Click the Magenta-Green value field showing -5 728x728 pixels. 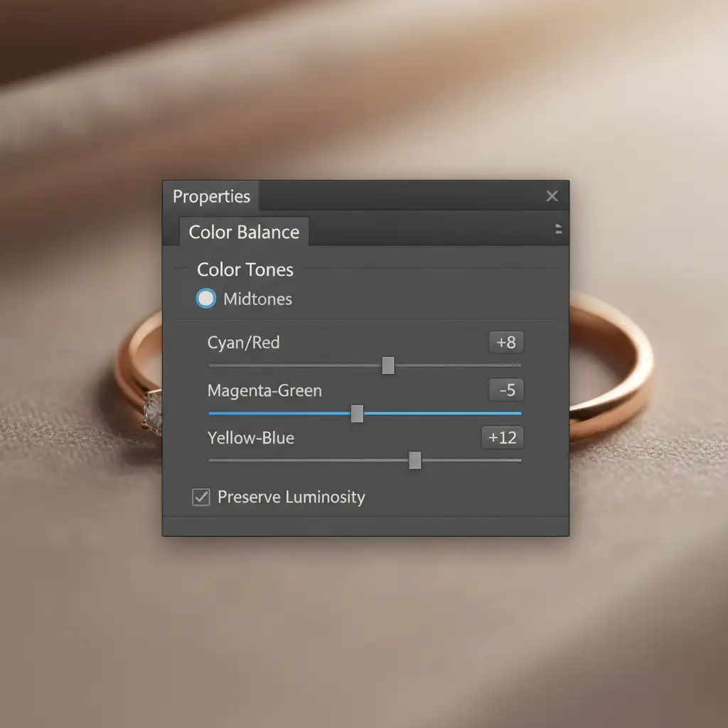(x=505, y=390)
